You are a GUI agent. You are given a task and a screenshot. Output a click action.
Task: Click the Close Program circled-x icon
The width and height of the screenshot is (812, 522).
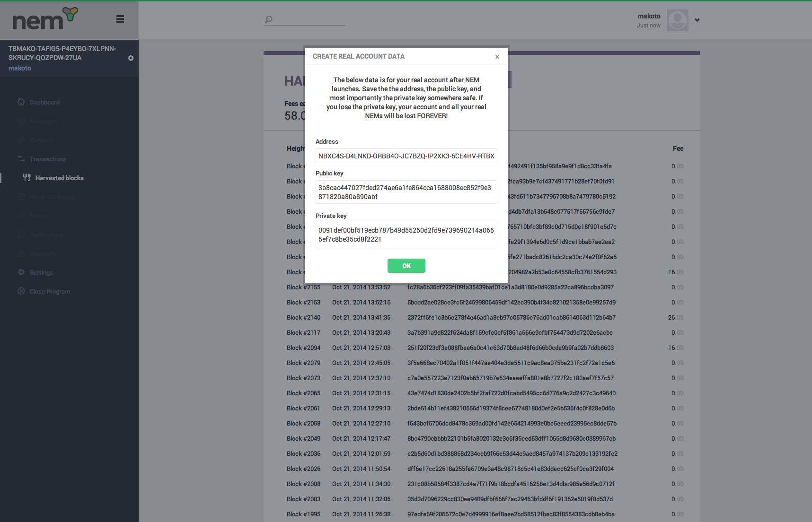tap(21, 291)
